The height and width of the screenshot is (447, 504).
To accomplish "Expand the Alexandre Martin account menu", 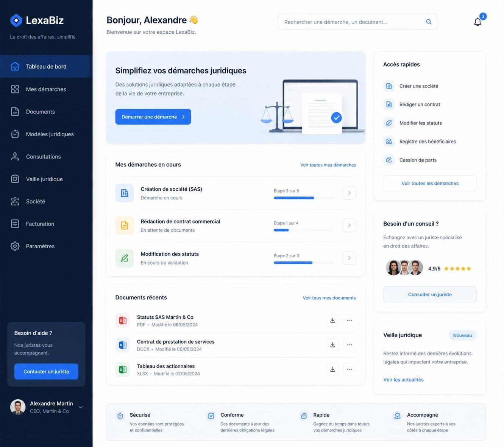I will click(81, 407).
